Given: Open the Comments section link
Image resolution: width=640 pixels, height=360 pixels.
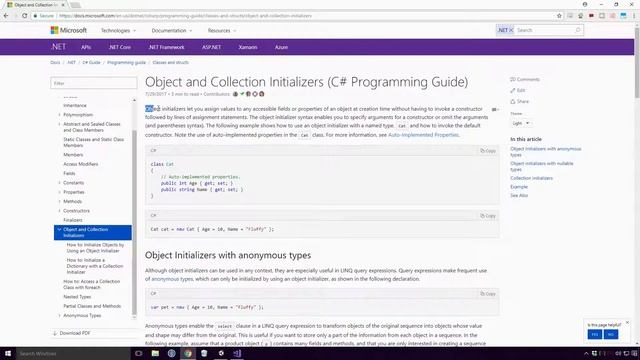Looking at the screenshot, I should (x=525, y=79).
